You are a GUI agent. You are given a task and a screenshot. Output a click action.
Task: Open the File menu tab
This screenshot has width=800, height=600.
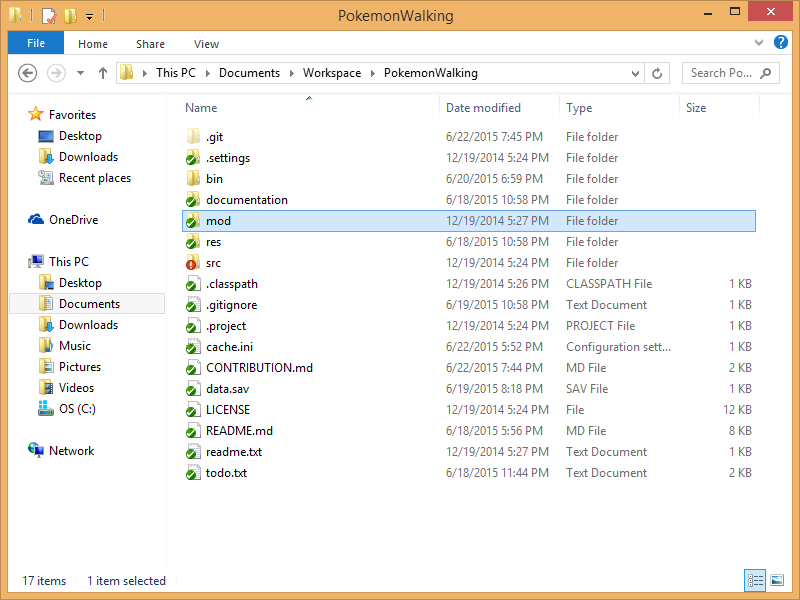click(36, 43)
